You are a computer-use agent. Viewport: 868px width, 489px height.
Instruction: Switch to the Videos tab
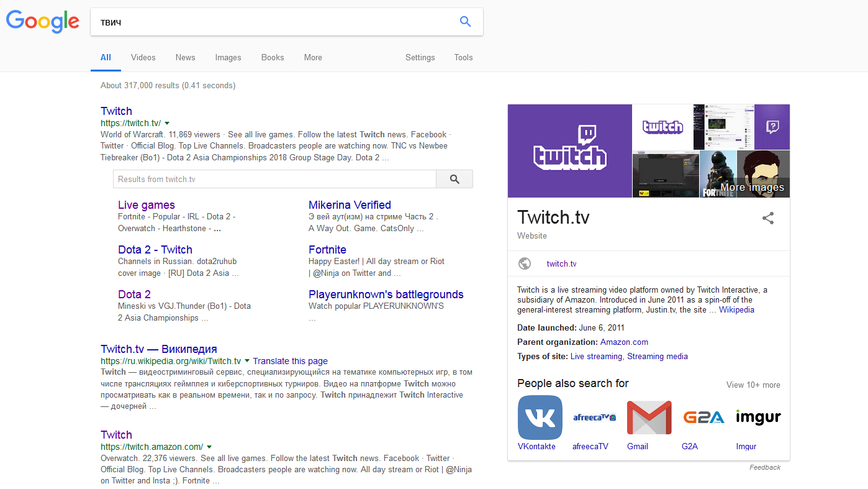[143, 57]
